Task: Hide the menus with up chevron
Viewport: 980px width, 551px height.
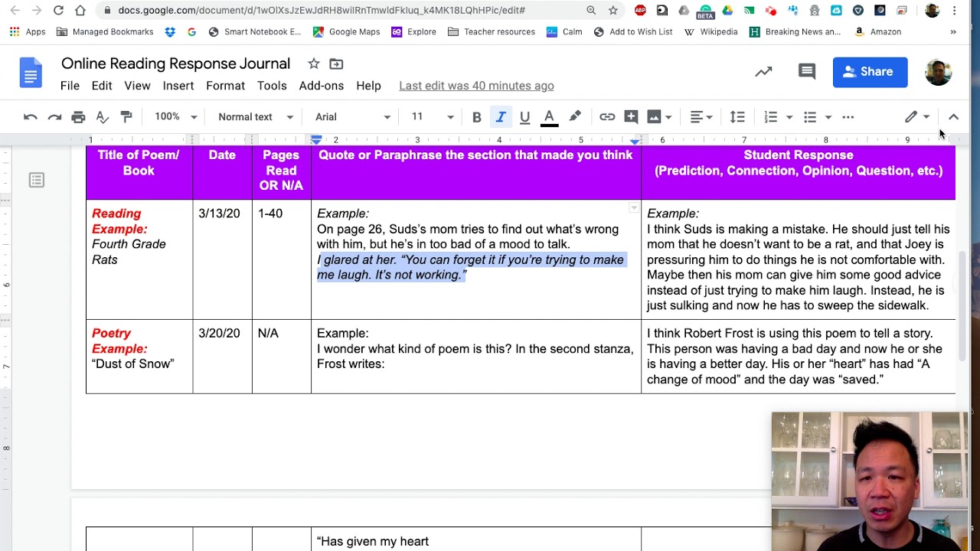Action: [x=953, y=117]
